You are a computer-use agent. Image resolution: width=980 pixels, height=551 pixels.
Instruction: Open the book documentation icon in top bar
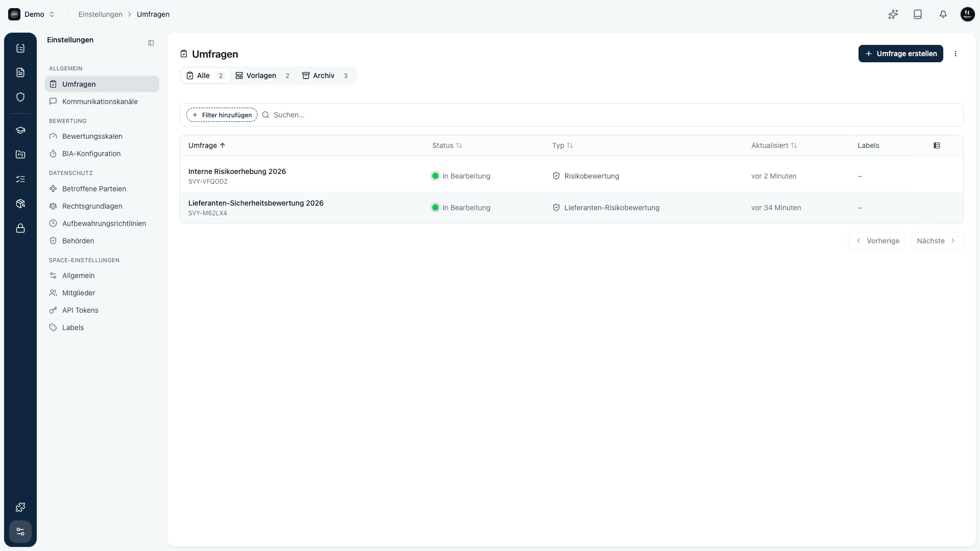pos(918,14)
